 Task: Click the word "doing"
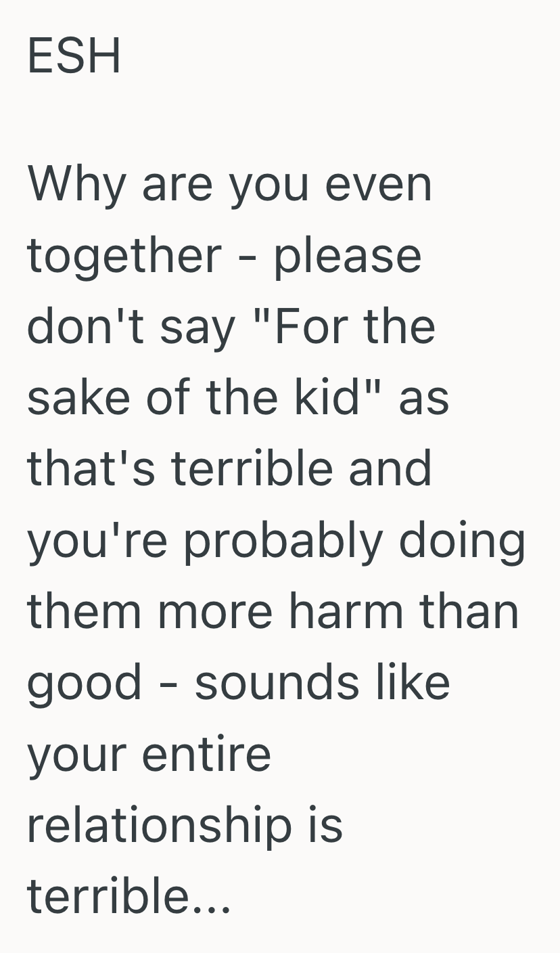pyautogui.click(x=462, y=540)
